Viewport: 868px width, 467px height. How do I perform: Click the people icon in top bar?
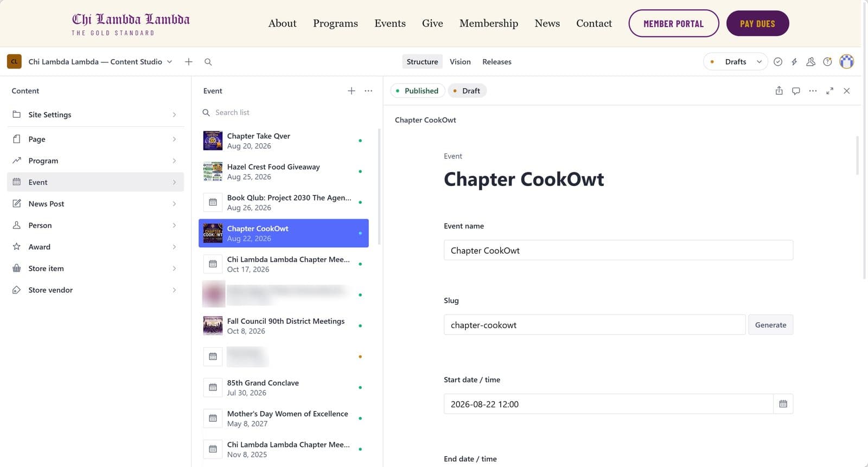(x=810, y=62)
